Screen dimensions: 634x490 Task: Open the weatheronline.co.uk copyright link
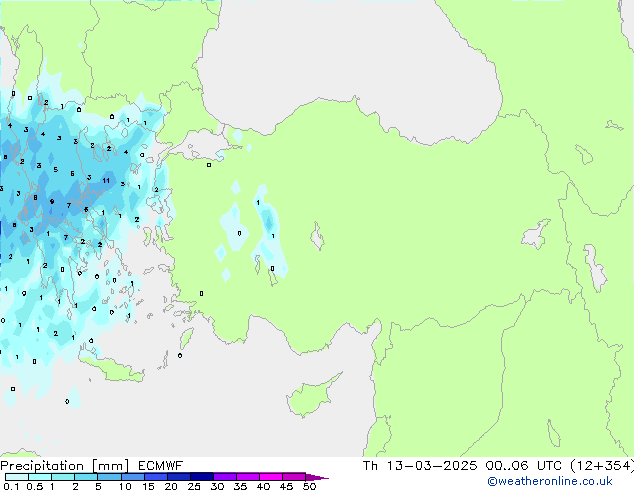click(550, 481)
